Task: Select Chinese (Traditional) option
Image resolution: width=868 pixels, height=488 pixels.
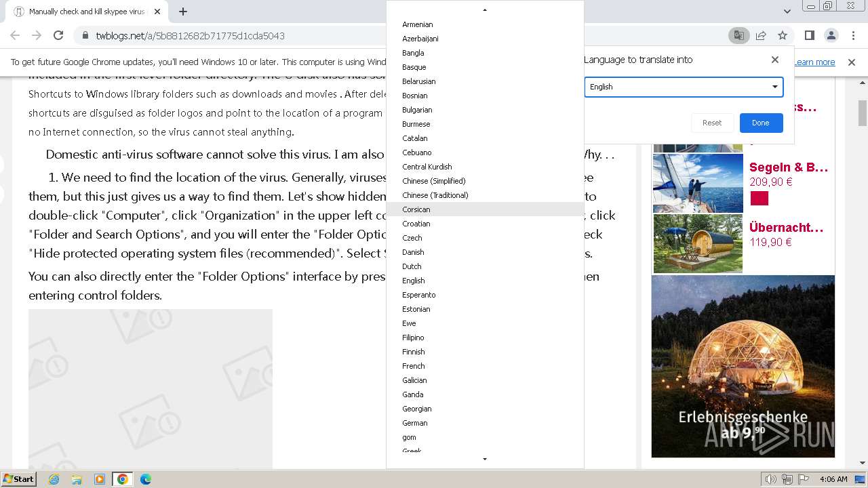Action: click(x=485, y=195)
